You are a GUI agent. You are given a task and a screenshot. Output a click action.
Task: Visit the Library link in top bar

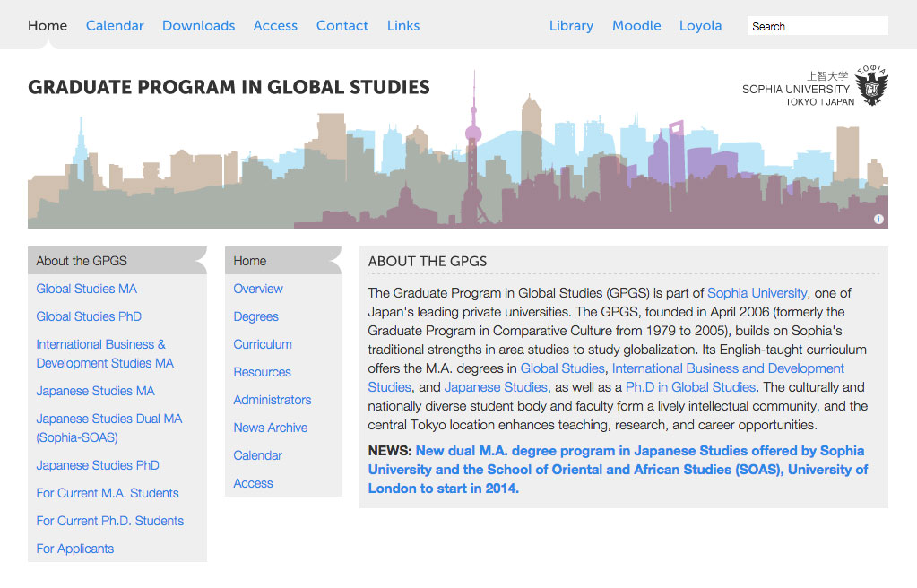point(571,26)
